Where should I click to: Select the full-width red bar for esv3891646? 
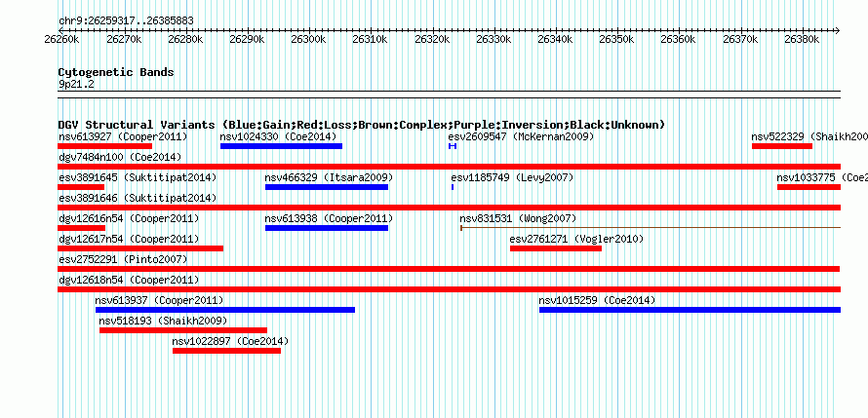point(449,208)
